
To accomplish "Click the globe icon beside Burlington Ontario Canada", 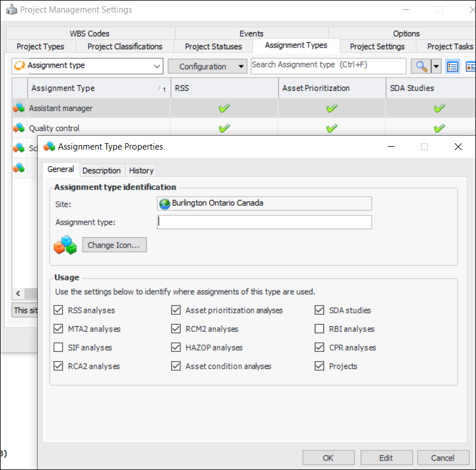I will click(165, 203).
